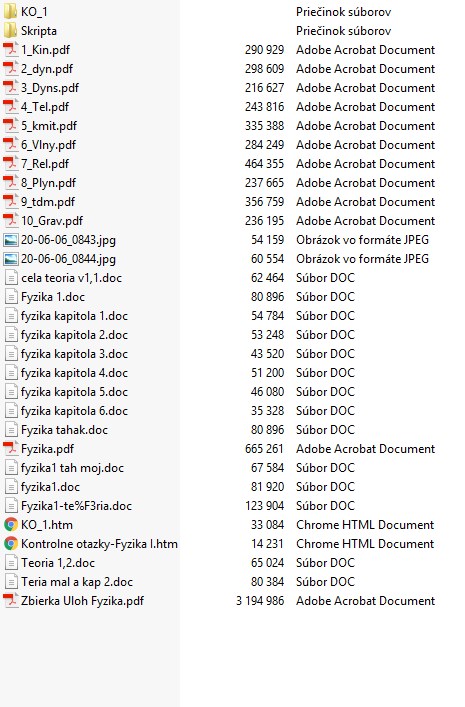Select Fyzika tahak.doc in the list
Viewport: 465px width, 707px height.
(x=64, y=430)
